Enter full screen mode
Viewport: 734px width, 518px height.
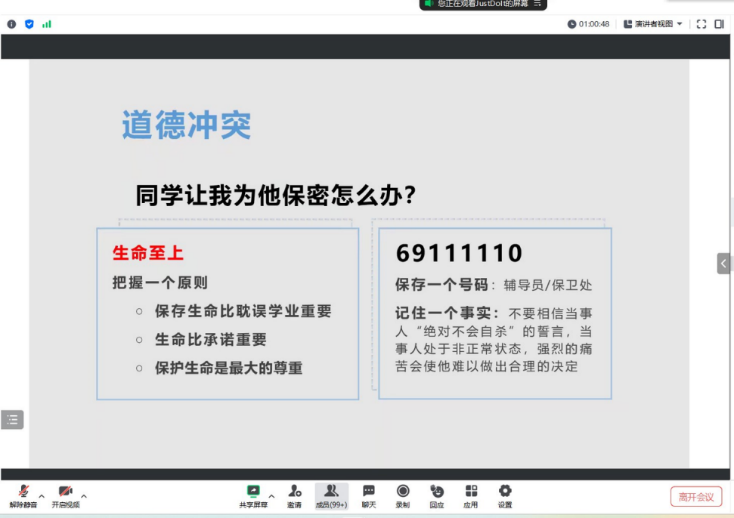tap(701, 24)
